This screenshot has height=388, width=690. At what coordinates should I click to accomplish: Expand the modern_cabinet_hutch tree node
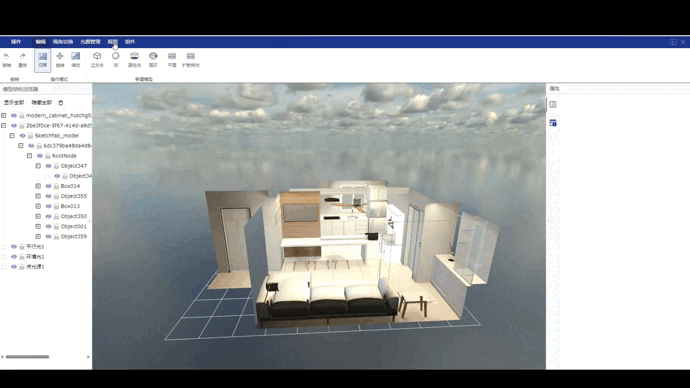4,115
